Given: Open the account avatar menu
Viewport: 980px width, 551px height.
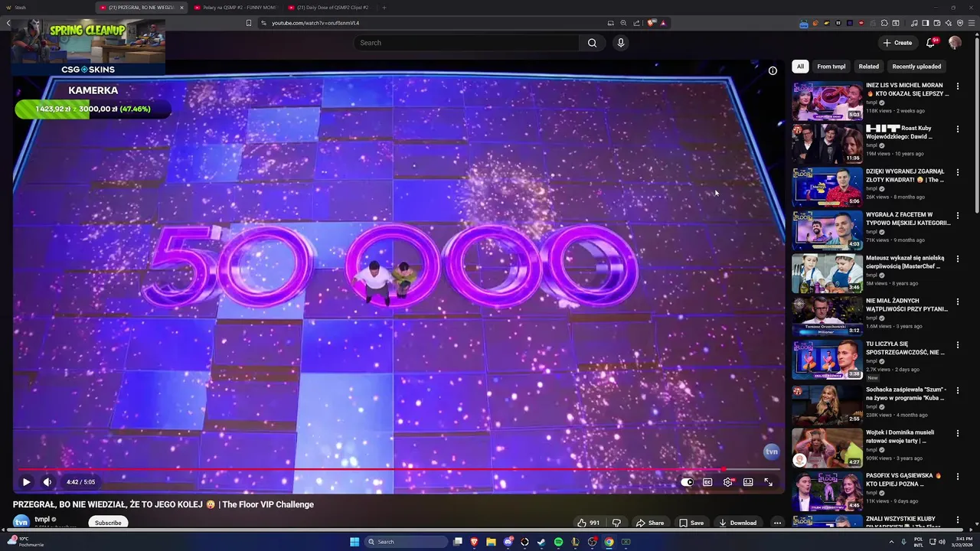Looking at the screenshot, I should [955, 43].
